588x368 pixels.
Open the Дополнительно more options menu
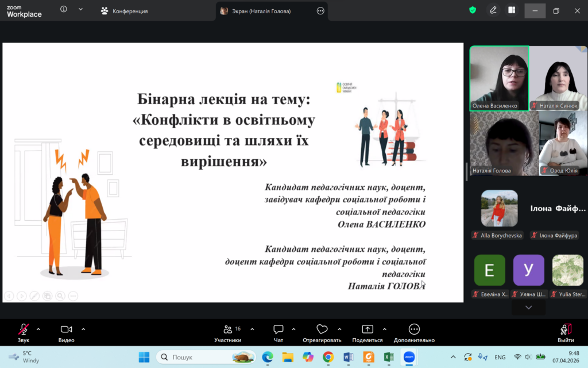coord(414,330)
